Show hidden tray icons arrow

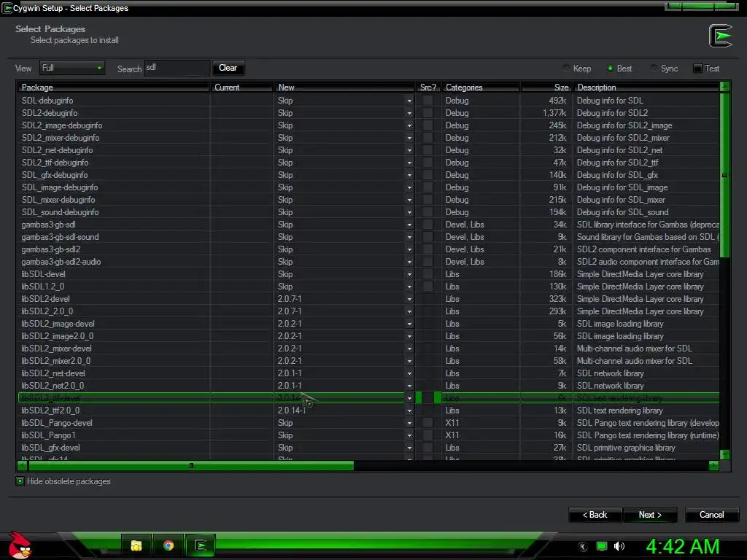[583, 546]
